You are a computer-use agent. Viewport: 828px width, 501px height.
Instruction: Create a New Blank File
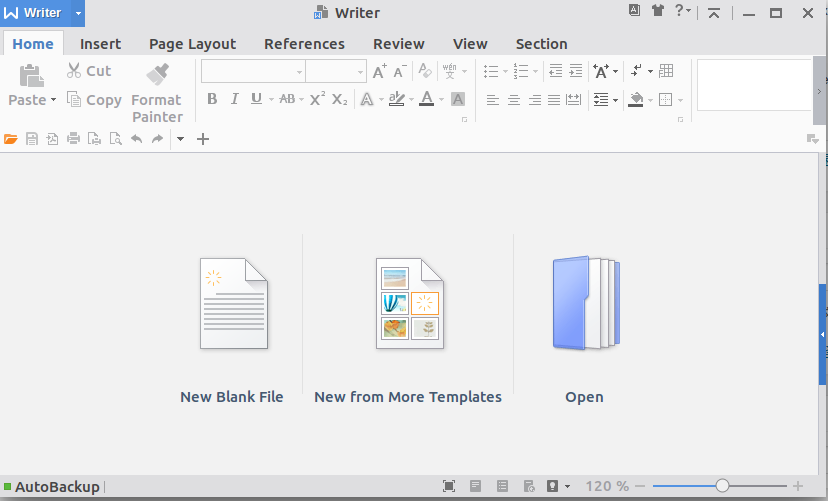tap(232, 331)
